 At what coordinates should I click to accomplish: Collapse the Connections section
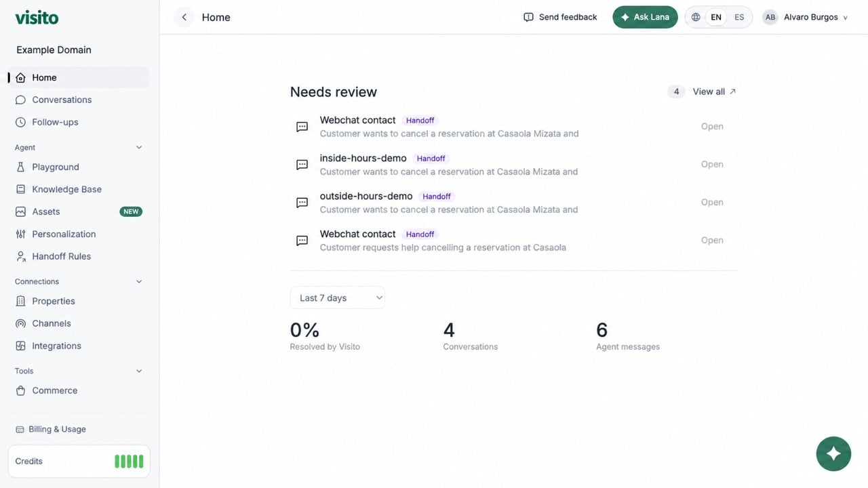pos(139,281)
